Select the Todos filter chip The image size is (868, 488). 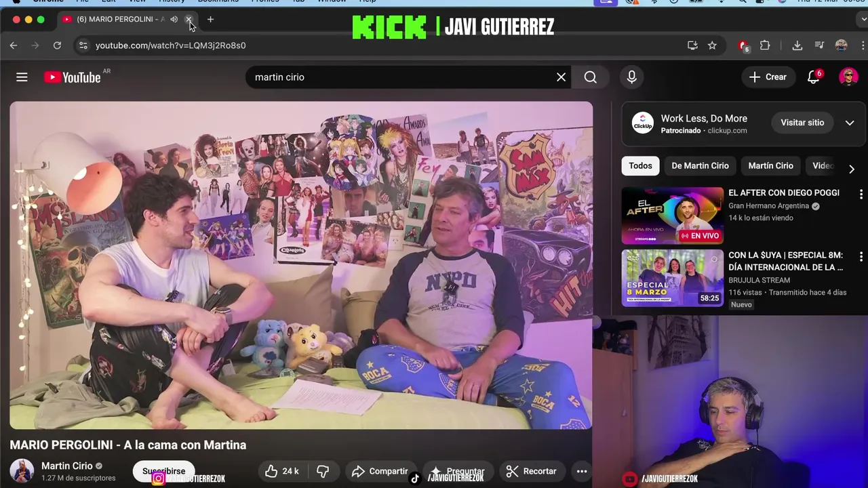640,165
